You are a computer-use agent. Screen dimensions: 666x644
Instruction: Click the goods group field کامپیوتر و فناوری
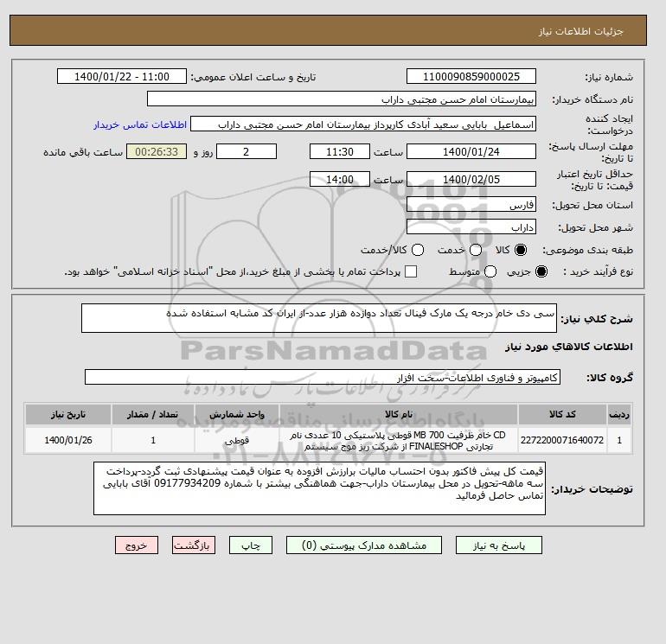(323, 378)
